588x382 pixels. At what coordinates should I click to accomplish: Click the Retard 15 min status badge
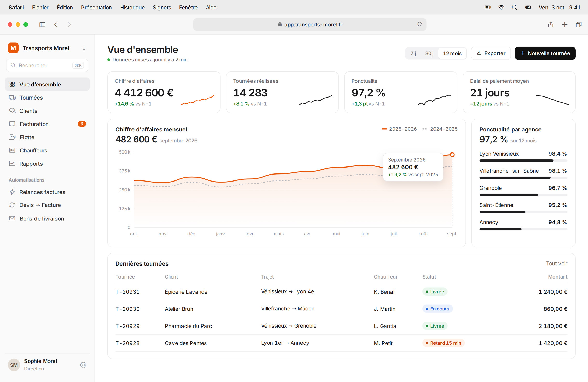[443, 343]
